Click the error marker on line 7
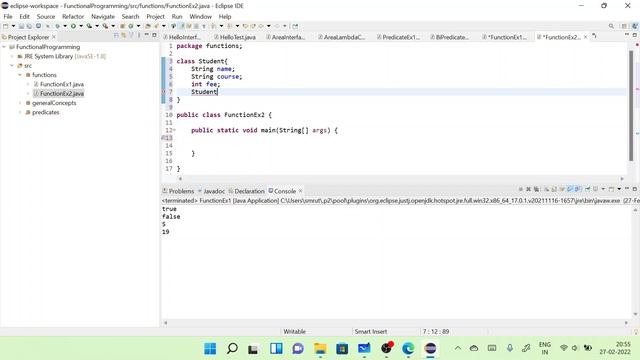 (x=164, y=92)
